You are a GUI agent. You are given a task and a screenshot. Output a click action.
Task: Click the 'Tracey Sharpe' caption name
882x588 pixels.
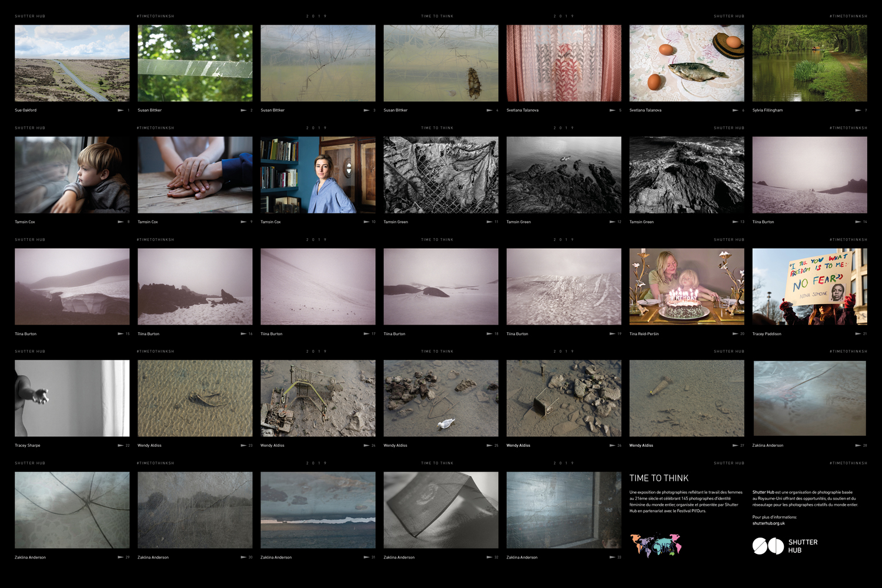28,446
